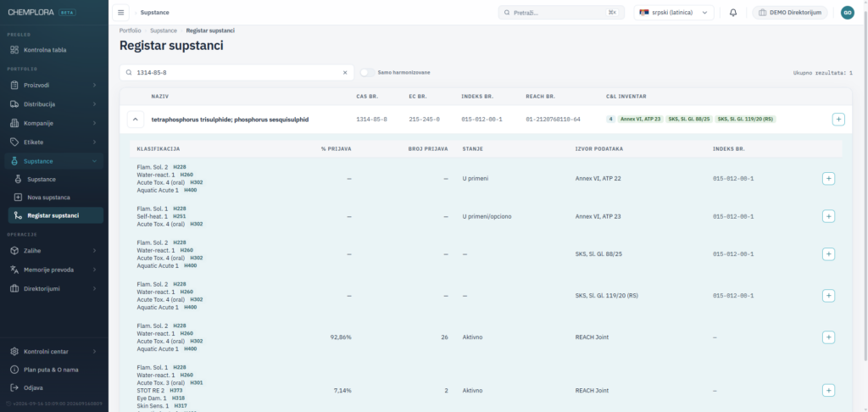Click the CAS number 1314-85-8 cell
The height and width of the screenshot is (412, 868).
coord(371,119)
